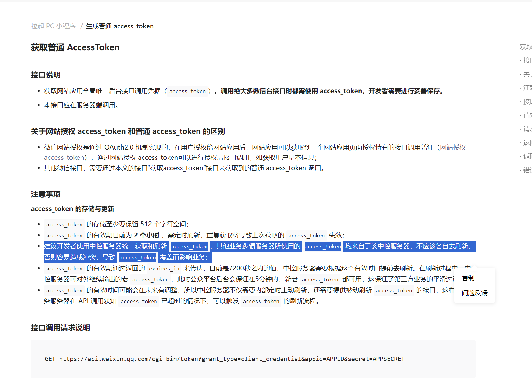Click subheading access_token 的存储与更新
Viewport: 532px width, 392px height.
[x=73, y=209]
